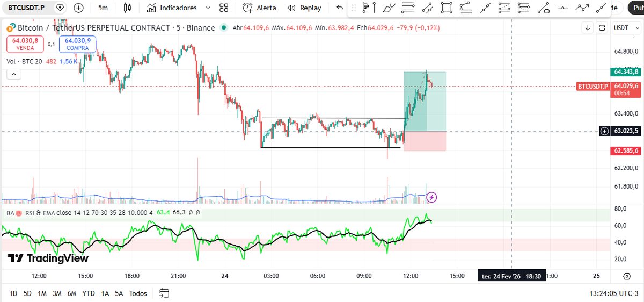Click the 0,1 order quantity field
This screenshot has width=644, height=302.
(52, 44)
